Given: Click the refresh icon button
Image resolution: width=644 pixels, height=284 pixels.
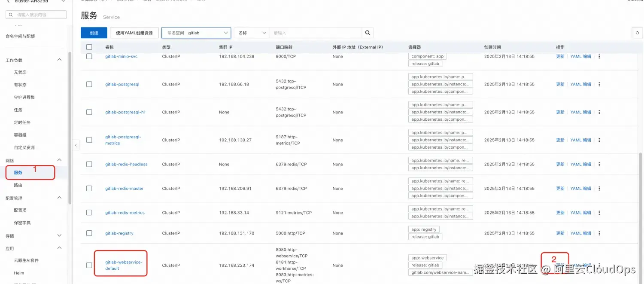Looking at the screenshot, I should (637, 33).
